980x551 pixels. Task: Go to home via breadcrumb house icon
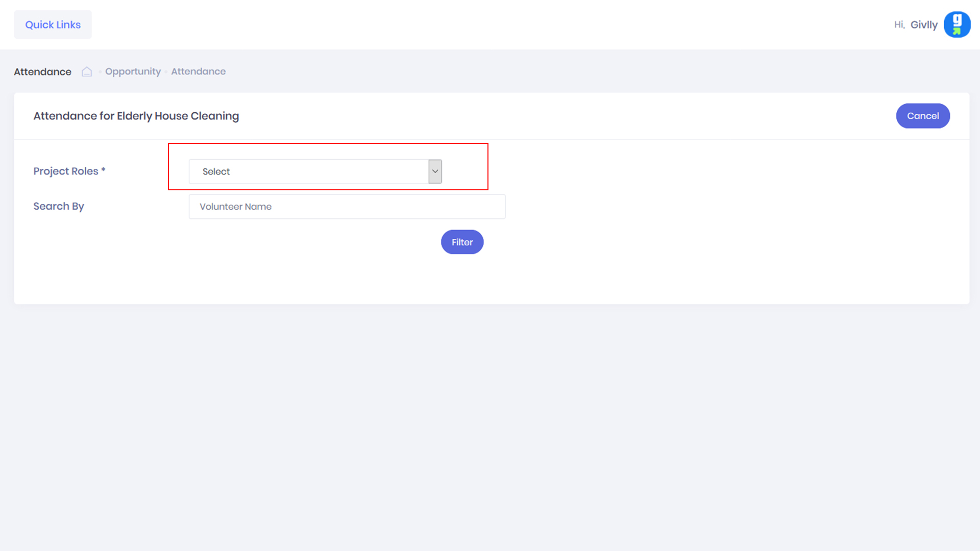87,72
